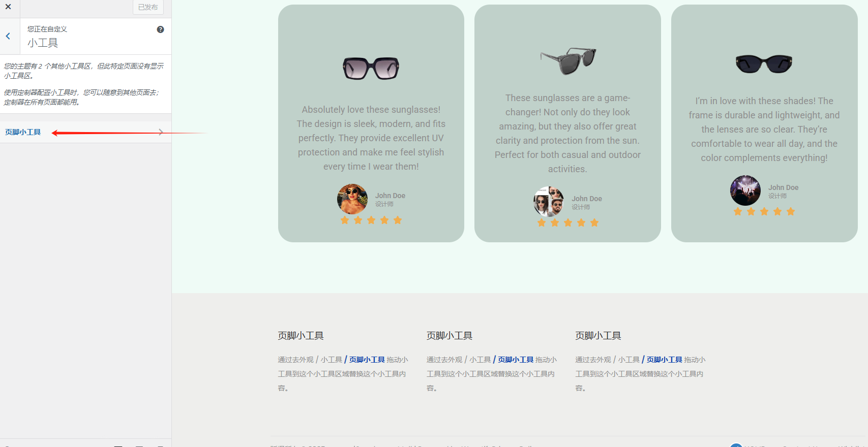Screen dimensions: 868x447
Task: Select the pink-lens square sunglasses image
Action: point(371,68)
